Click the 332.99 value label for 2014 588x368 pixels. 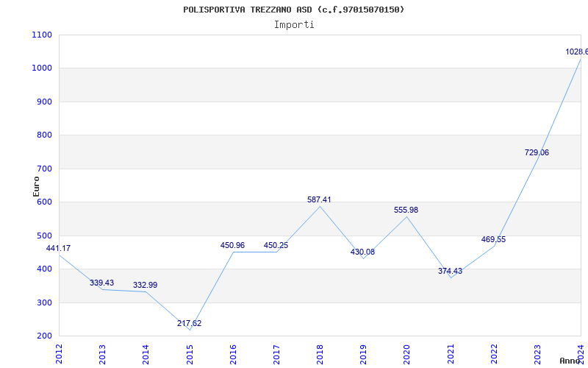coord(145,286)
